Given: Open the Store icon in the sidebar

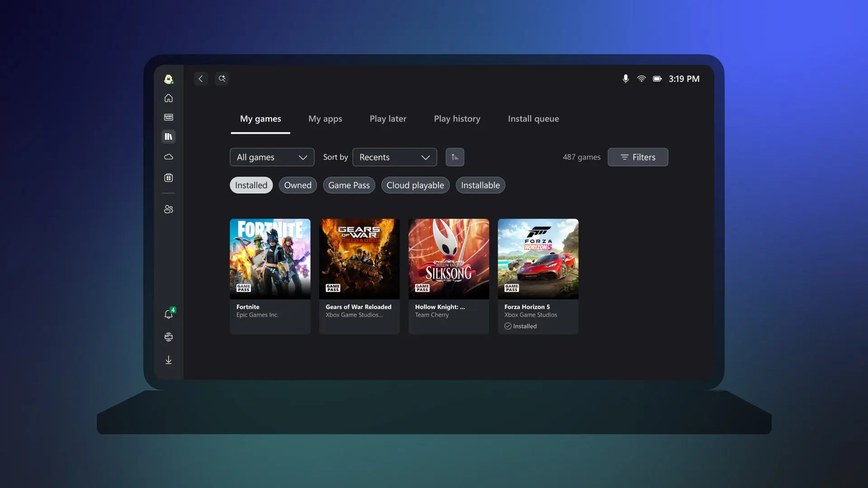Looking at the screenshot, I should pos(169,177).
